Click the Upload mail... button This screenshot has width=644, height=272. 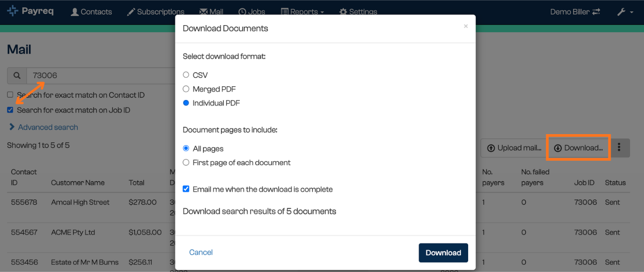point(514,148)
